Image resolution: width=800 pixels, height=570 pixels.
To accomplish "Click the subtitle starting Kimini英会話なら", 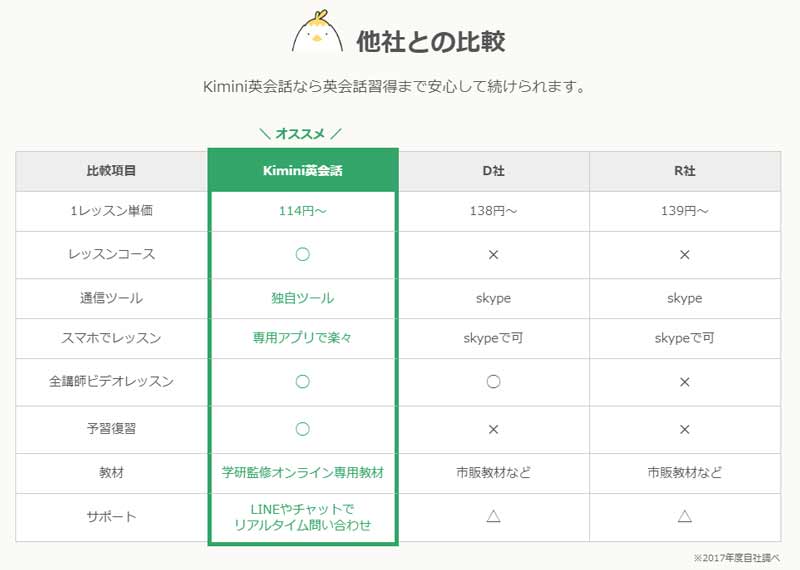I will (393, 86).
